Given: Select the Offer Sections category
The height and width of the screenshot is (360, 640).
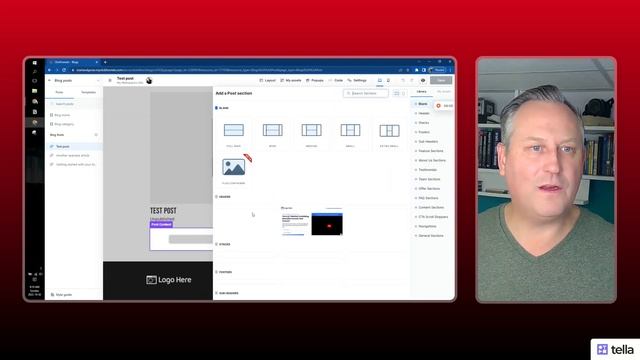Looking at the screenshot, I should coord(429,189).
